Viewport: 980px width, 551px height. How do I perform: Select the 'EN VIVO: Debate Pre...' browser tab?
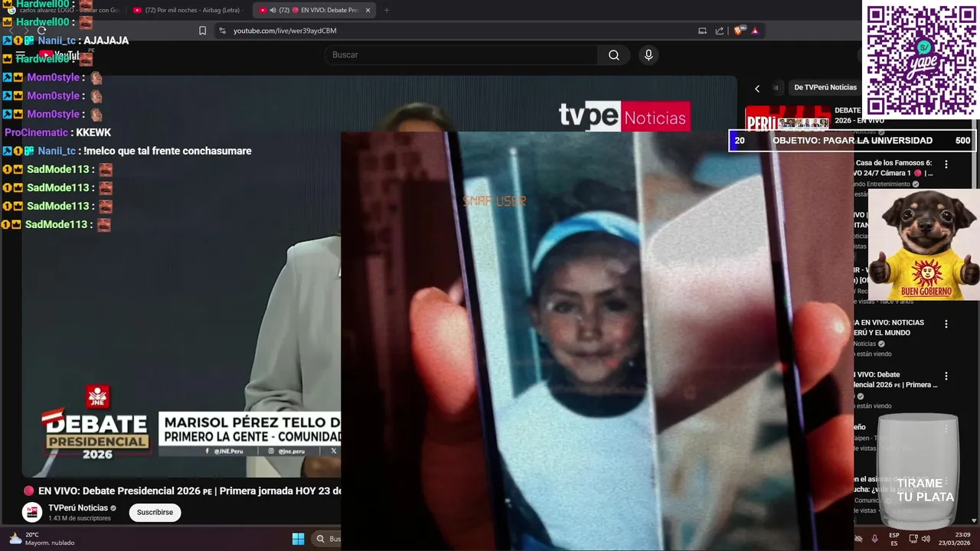pos(315,10)
